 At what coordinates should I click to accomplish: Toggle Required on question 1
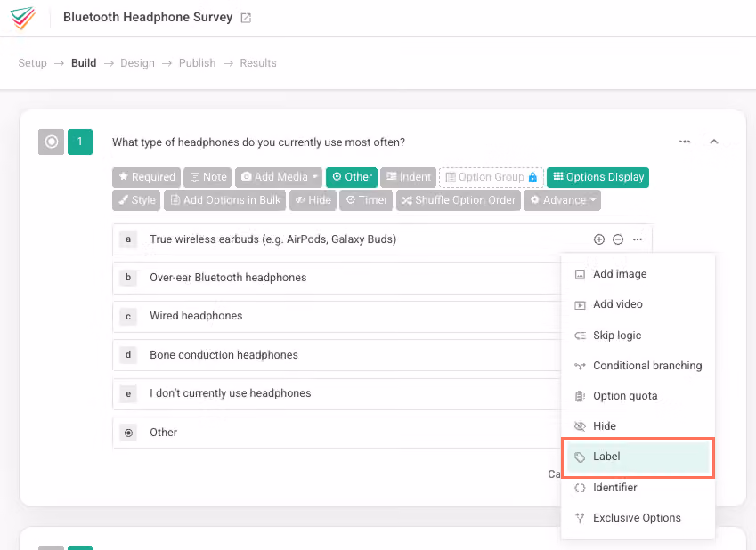[147, 177]
